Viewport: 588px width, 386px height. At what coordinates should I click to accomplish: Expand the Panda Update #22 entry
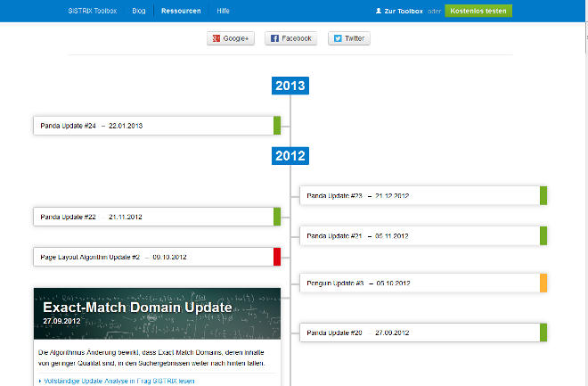153,217
